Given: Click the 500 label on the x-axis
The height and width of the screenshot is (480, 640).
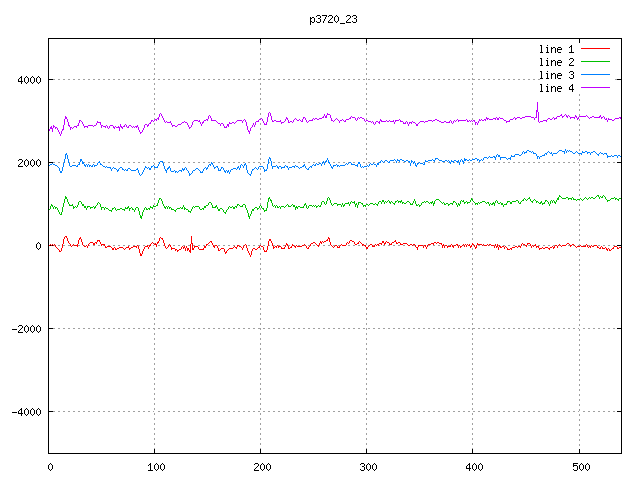Looking at the screenshot, I should 579,466.
